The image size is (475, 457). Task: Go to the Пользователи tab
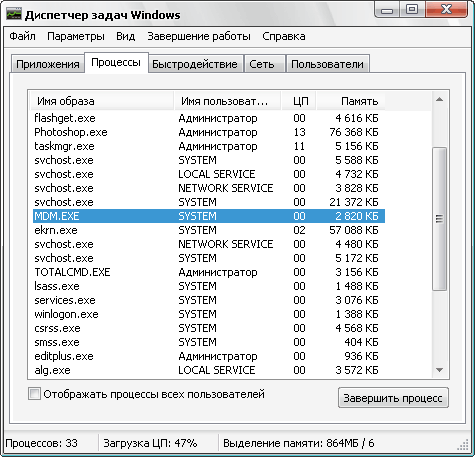(327, 64)
